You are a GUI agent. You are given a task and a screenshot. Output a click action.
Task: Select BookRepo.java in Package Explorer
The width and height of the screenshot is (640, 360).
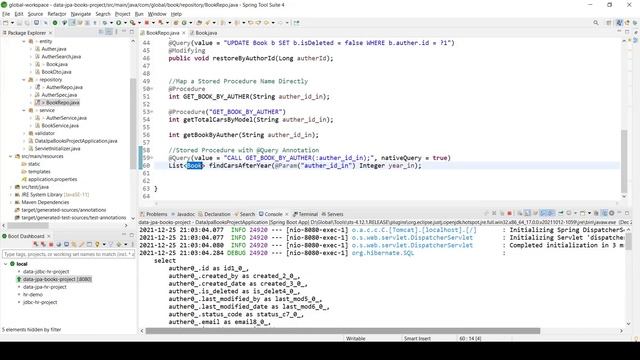click(62, 102)
